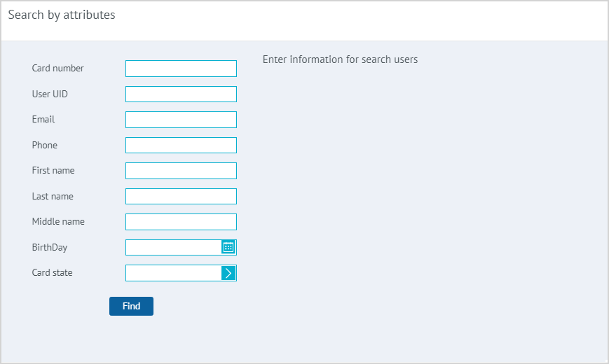
Task: Place cursor in the Phone field
Action: click(181, 146)
